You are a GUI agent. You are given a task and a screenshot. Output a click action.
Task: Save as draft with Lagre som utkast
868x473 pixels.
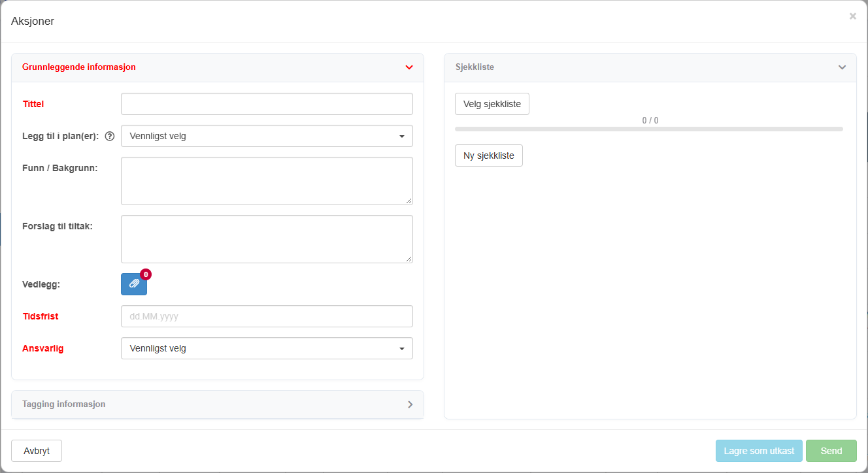(x=759, y=451)
